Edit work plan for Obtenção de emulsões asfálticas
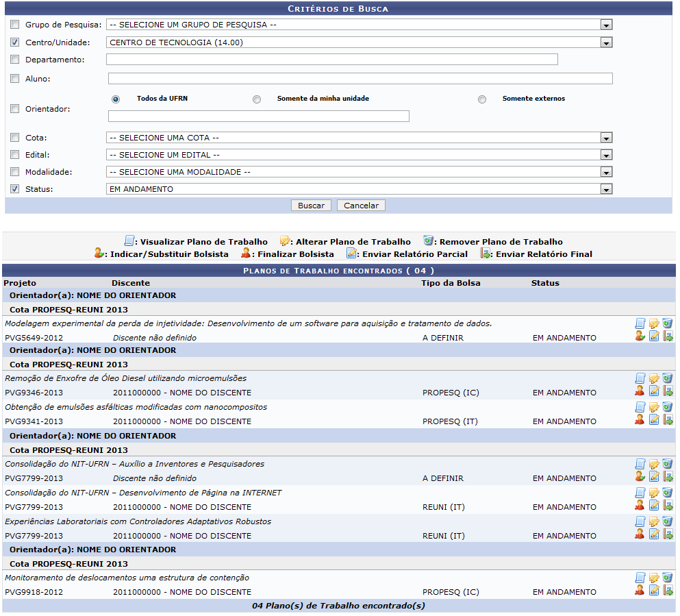This screenshot has height=616, width=680. click(654, 407)
